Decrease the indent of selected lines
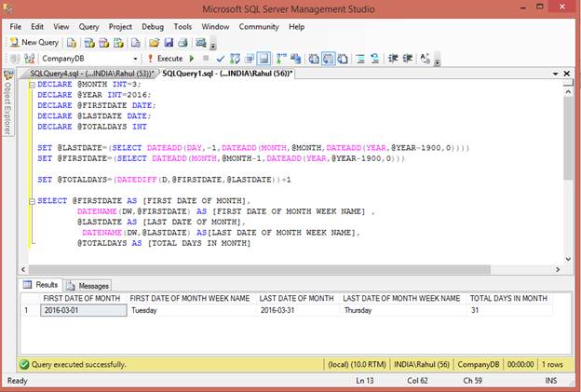 pos(393,59)
